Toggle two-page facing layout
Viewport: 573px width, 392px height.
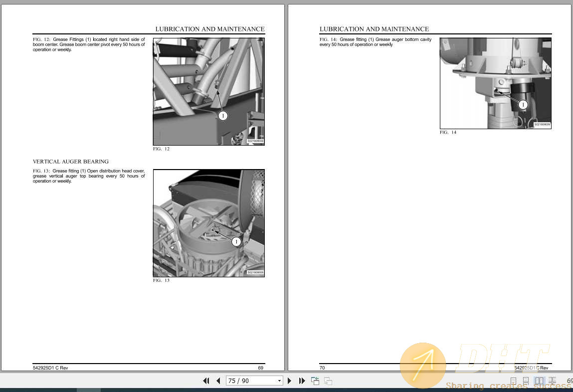click(x=539, y=381)
